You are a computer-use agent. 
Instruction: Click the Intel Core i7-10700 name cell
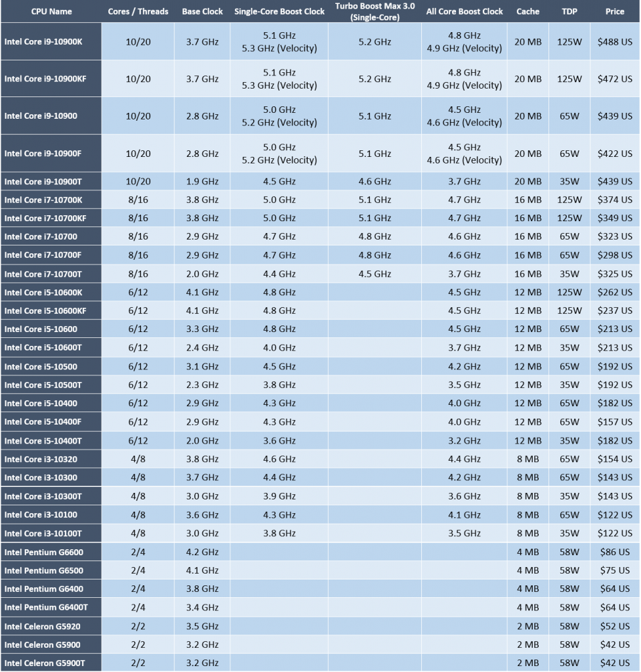point(51,236)
